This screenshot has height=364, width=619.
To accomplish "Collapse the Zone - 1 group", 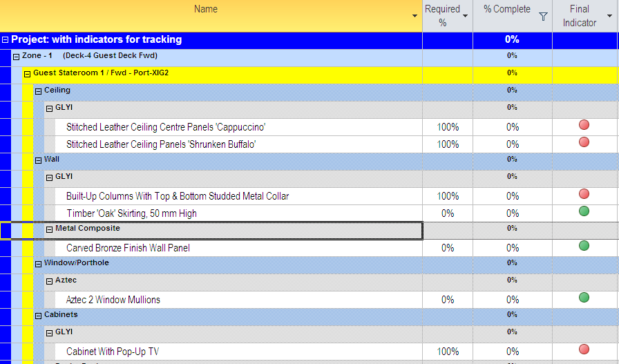I will pyautogui.click(x=16, y=57).
